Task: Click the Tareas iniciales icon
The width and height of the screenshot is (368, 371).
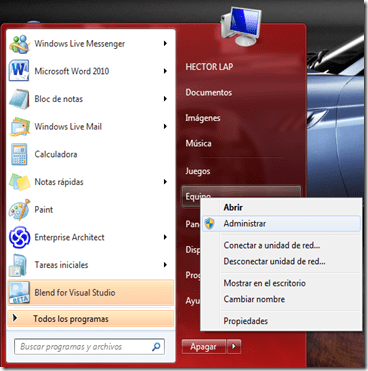Action: 18,265
